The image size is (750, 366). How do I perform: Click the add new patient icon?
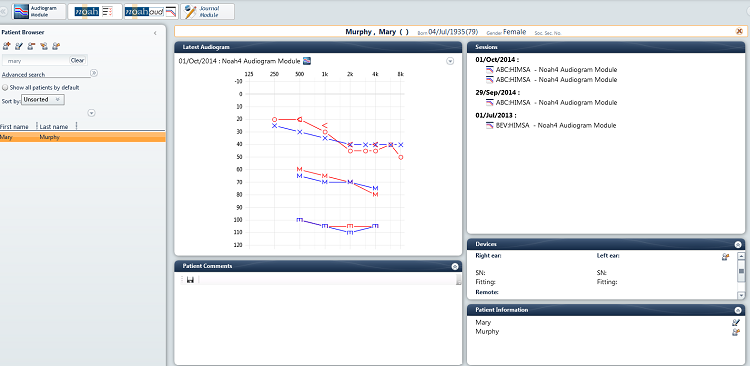tap(6, 46)
